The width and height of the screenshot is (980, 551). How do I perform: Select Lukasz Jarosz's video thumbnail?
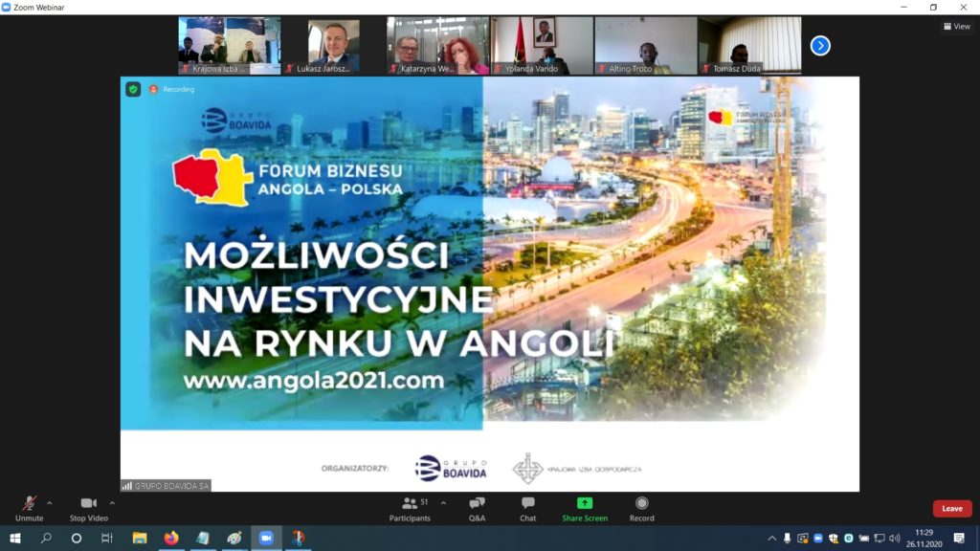[334, 45]
